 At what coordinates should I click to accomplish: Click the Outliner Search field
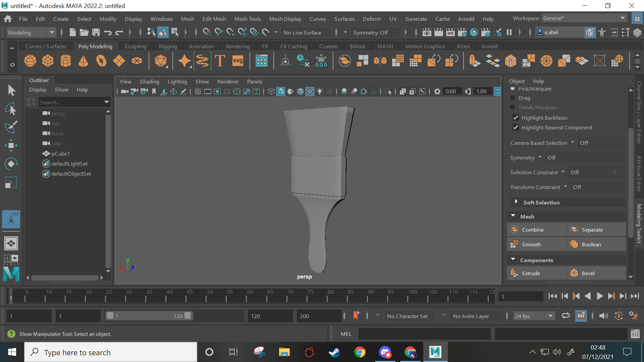click(74, 102)
